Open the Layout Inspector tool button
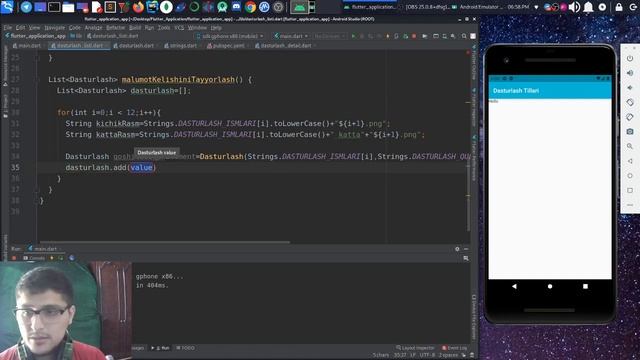The width and height of the screenshot is (640, 360). click(x=415, y=348)
